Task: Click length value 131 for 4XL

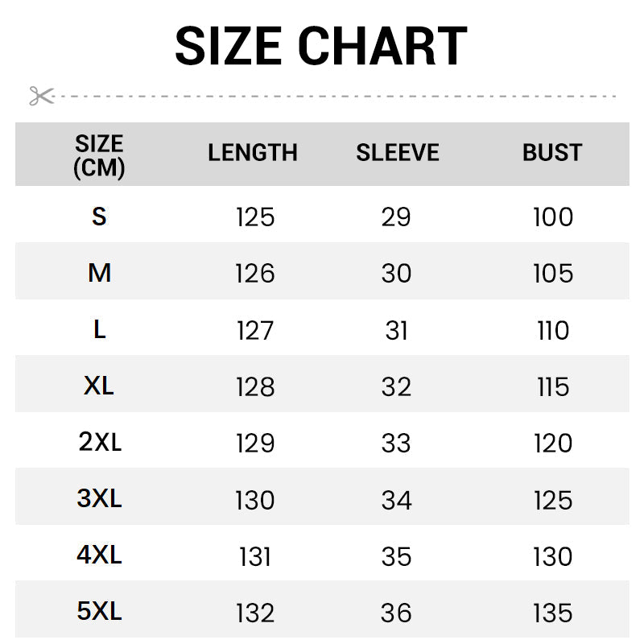Action: (x=255, y=557)
